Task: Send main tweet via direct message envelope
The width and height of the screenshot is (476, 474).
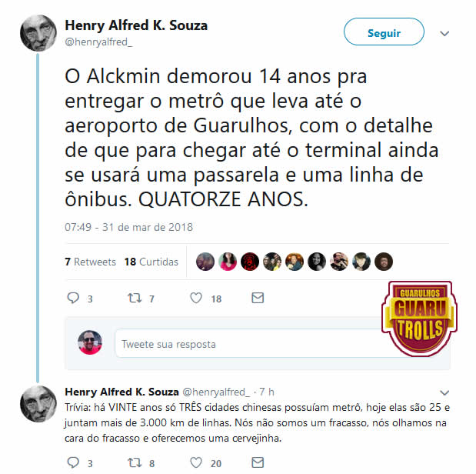Action: pos(258,298)
